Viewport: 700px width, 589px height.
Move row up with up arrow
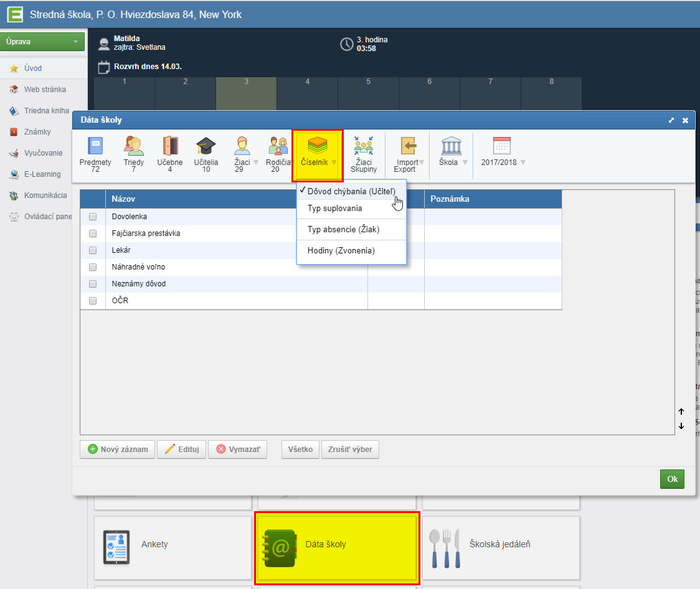[681, 412]
